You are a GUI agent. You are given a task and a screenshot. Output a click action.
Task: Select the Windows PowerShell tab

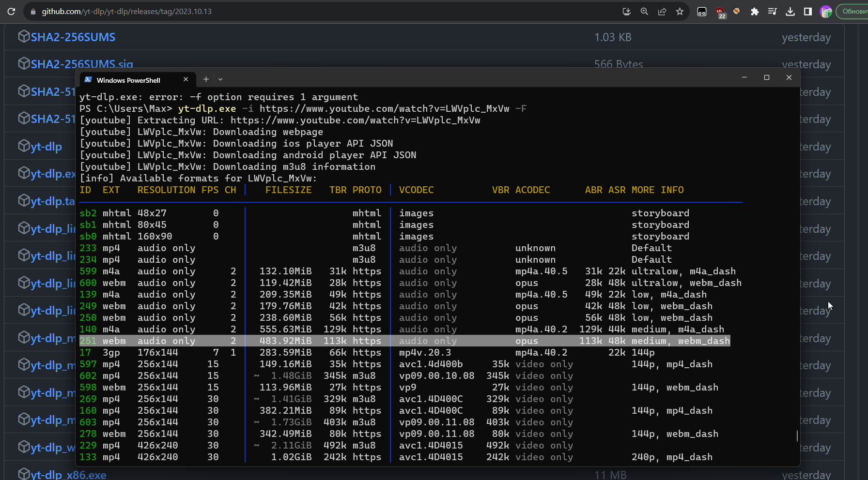pos(128,80)
